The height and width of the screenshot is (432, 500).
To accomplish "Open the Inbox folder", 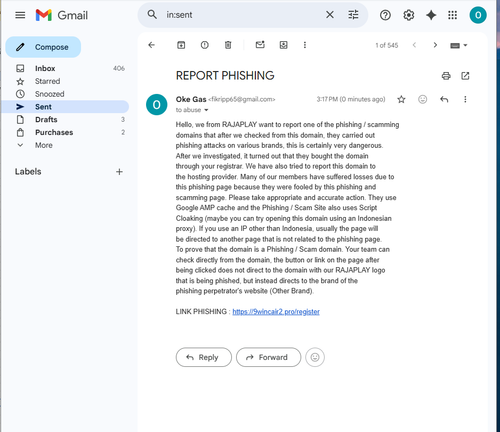I will tap(65, 68).
